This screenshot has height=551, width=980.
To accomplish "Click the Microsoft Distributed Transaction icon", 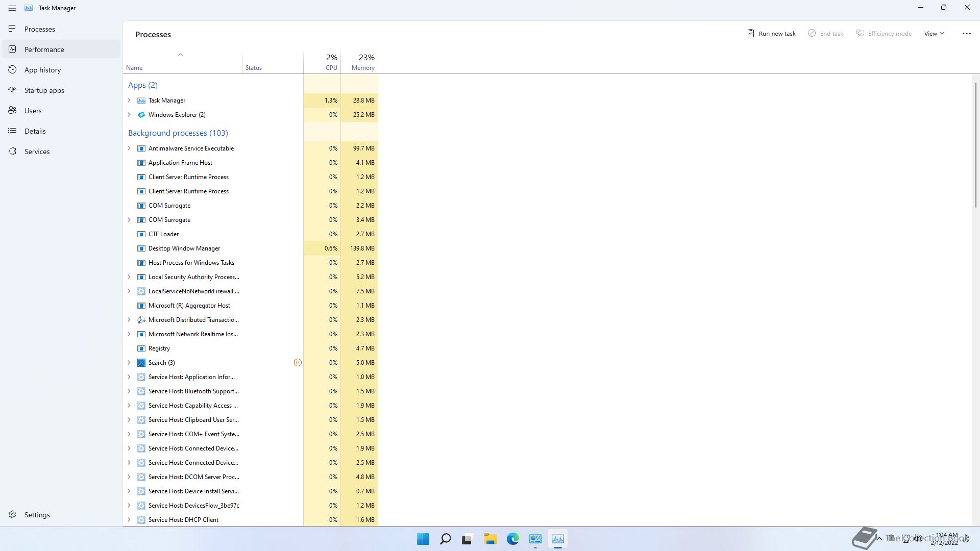I will [x=141, y=320].
